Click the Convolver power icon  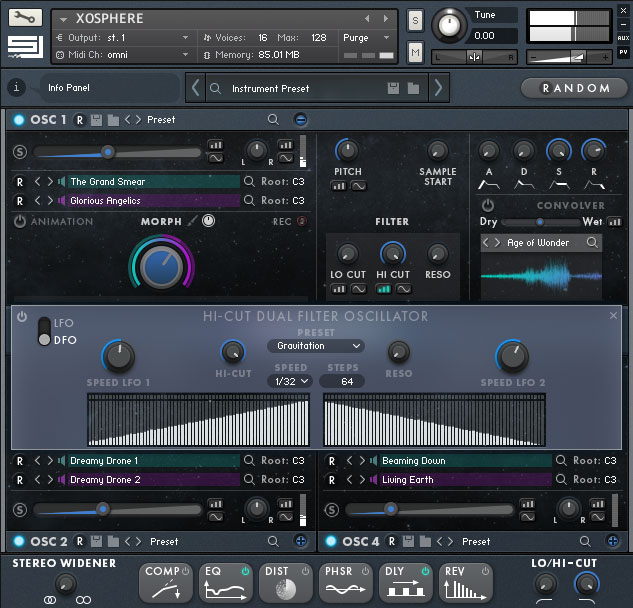pos(488,205)
